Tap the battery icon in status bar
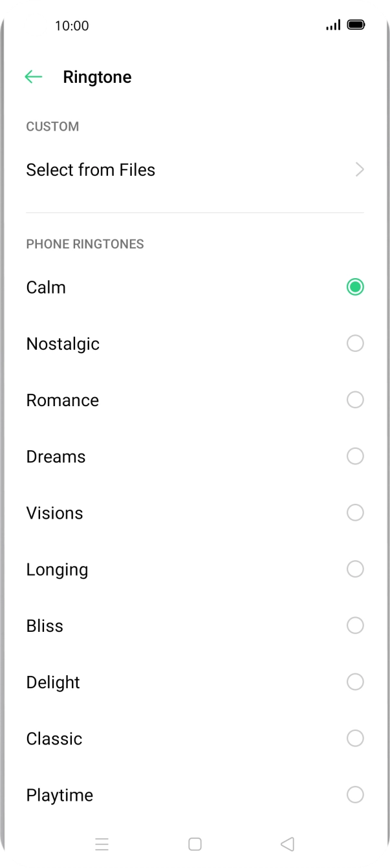 click(x=355, y=25)
